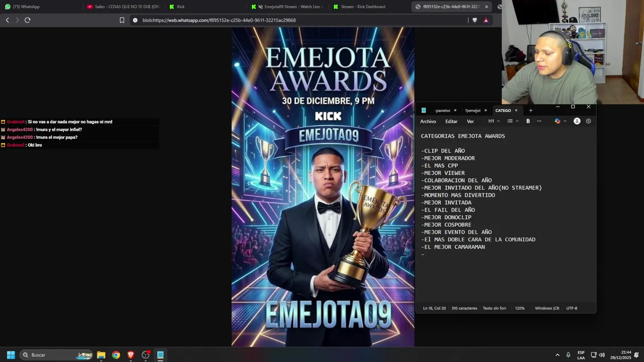Open Notepad account profile icon
This screenshot has width=644, height=362.
click(x=577, y=121)
